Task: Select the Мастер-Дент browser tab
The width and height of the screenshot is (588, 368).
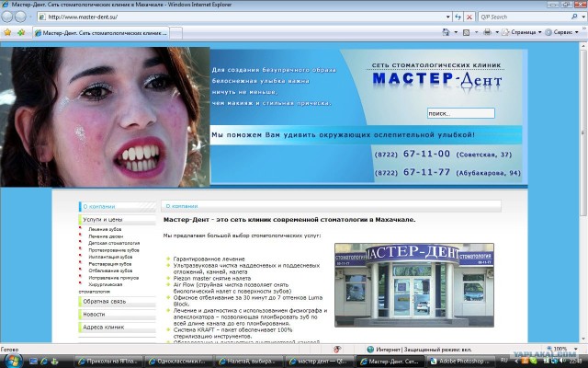Action: click(101, 33)
